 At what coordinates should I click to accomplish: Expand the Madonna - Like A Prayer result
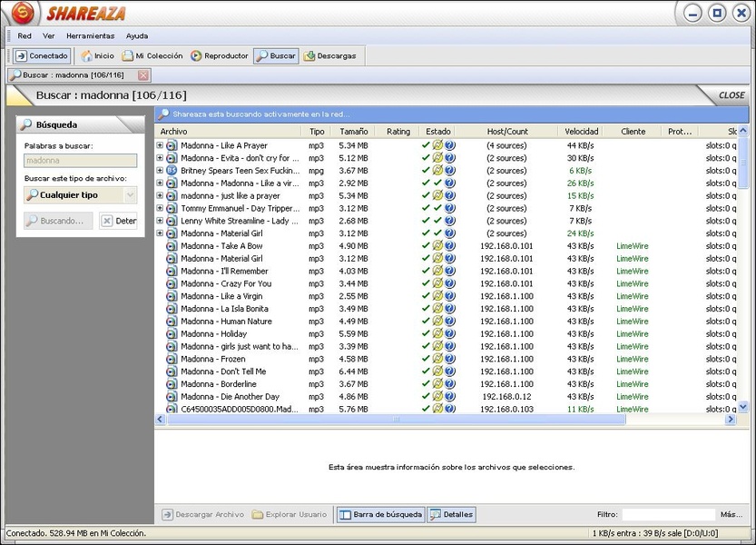pyautogui.click(x=160, y=145)
